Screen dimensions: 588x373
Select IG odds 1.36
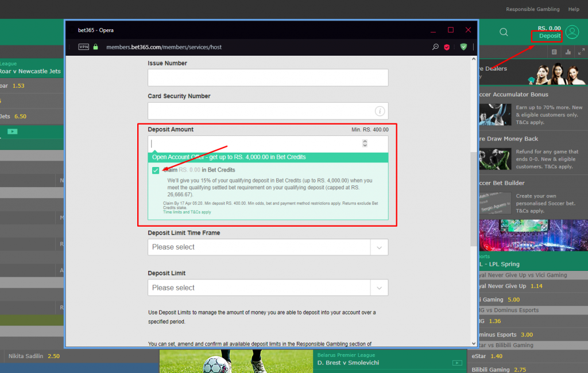coord(495,321)
